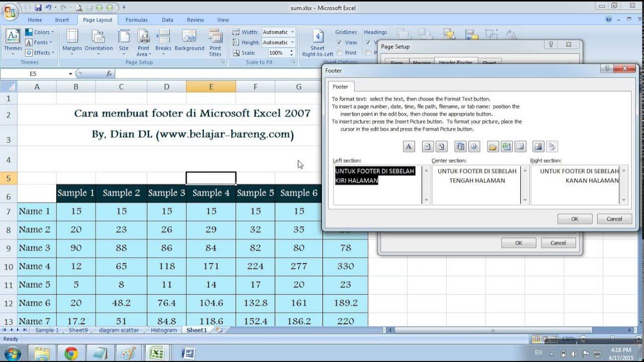Open the page Size menu
The width and height of the screenshot is (644, 362).
coord(124,43)
